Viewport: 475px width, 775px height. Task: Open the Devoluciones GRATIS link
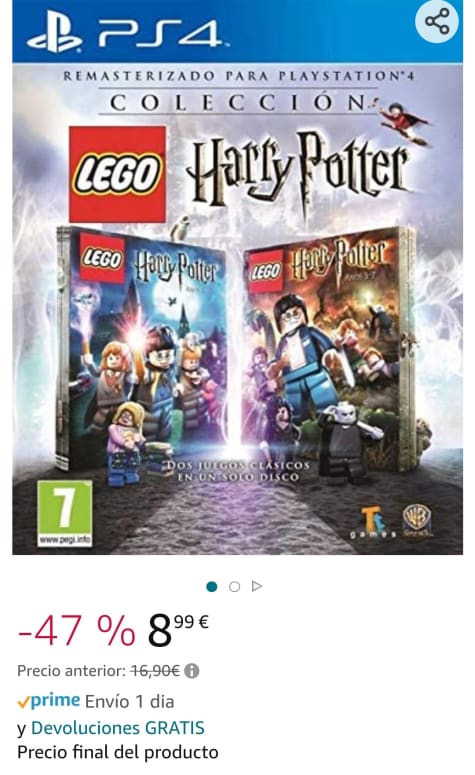pyautogui.click(x=118, y=728)
